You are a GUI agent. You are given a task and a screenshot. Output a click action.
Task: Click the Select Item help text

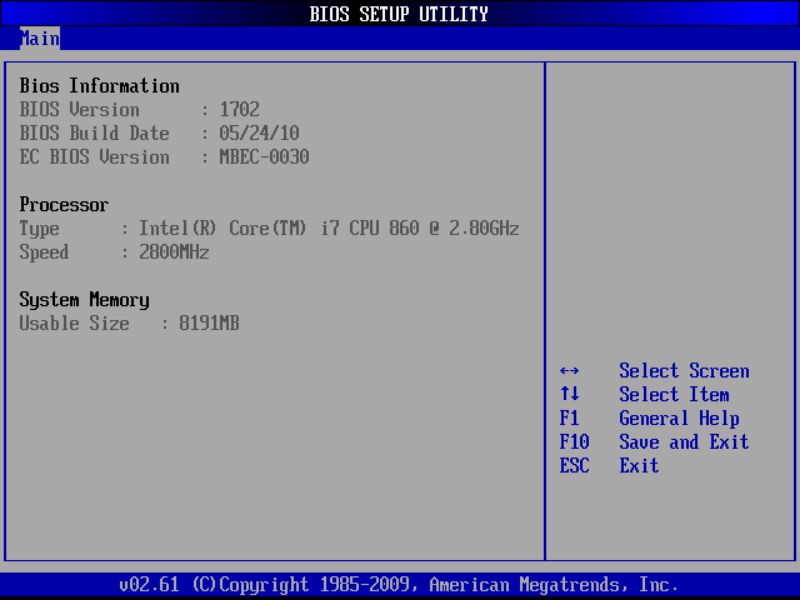(674, 394)
